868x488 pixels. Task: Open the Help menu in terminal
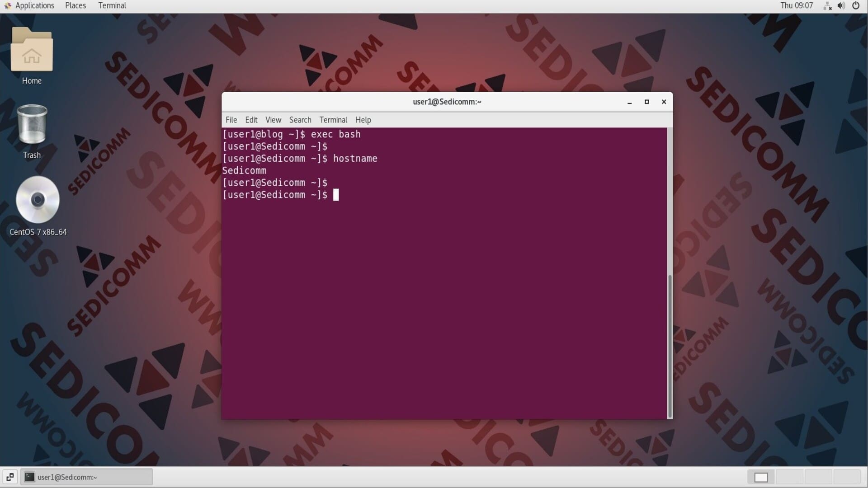363,120
